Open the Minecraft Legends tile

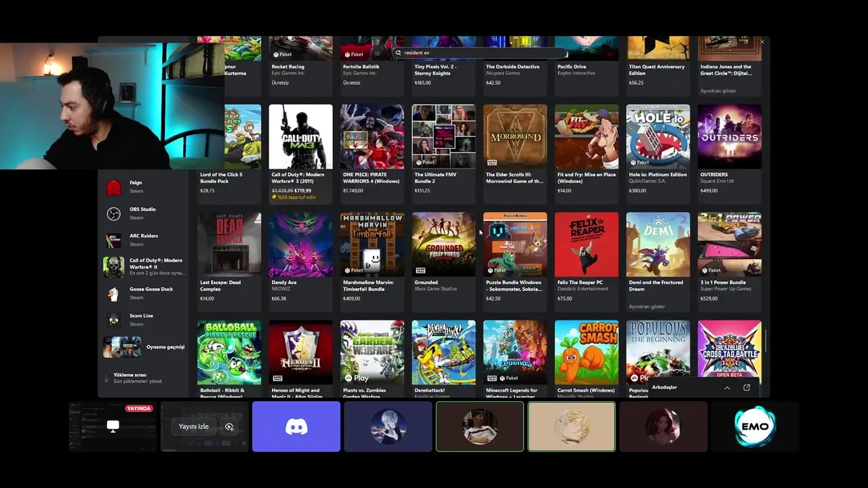coord(515,359)
